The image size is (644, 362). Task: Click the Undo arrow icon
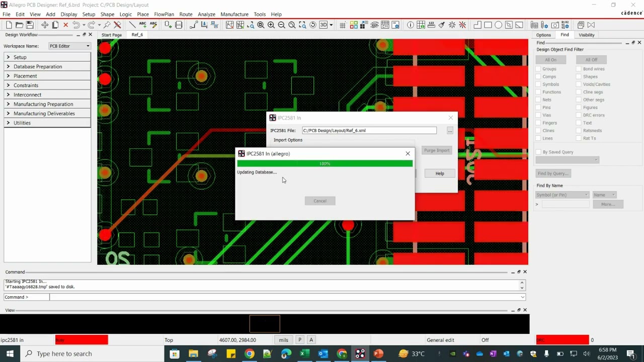click(x=76, y=25)
